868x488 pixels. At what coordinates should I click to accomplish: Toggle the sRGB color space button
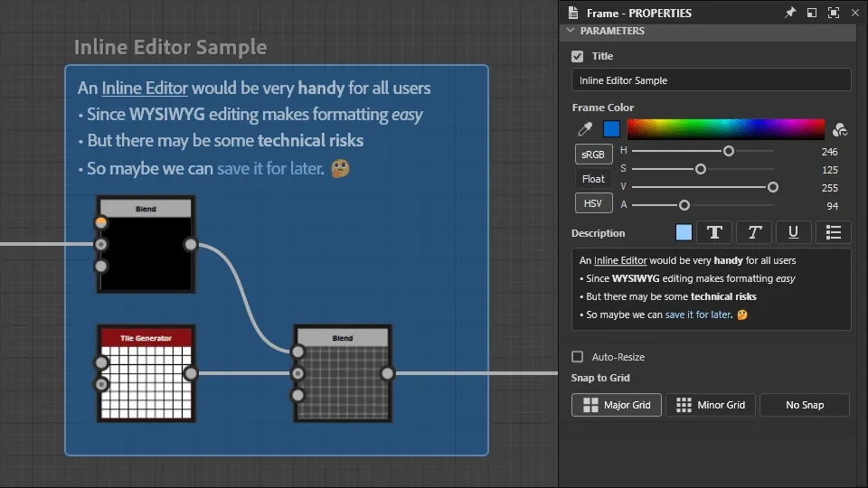click(x=593, y=155)
